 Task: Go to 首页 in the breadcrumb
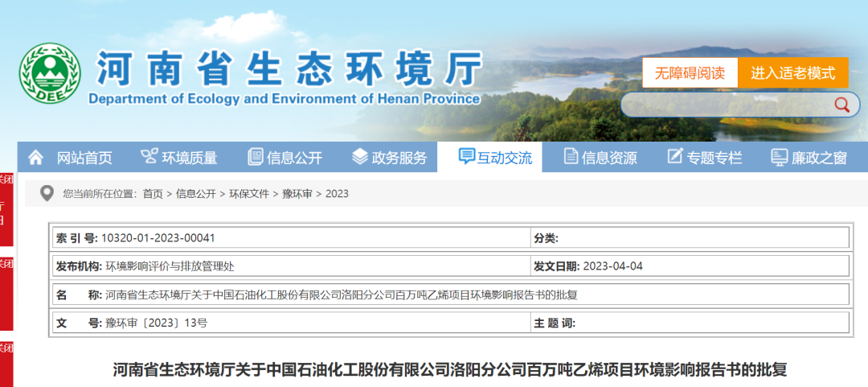(x=153, y=194)
